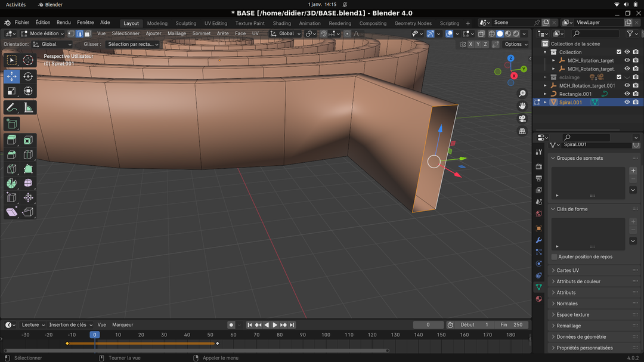The image size is (644, 362).
Task: Select the Move tool in toolbar
Action: (12, 76)
